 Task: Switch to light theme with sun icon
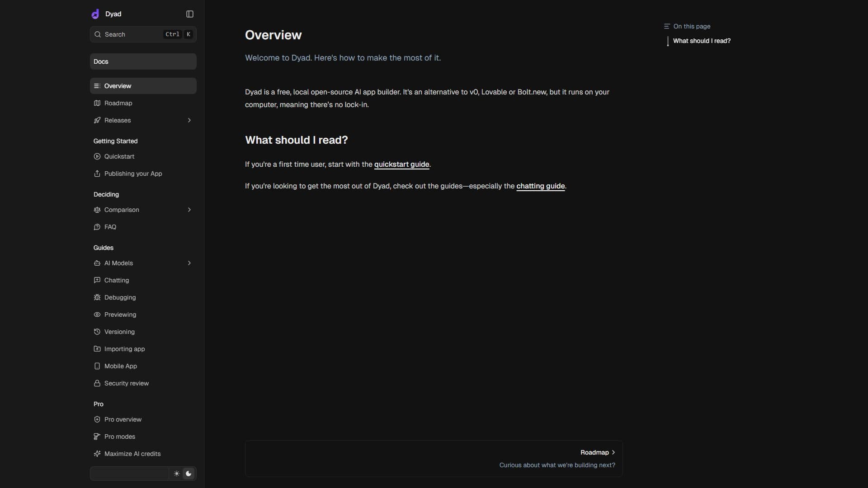[177, 474]
